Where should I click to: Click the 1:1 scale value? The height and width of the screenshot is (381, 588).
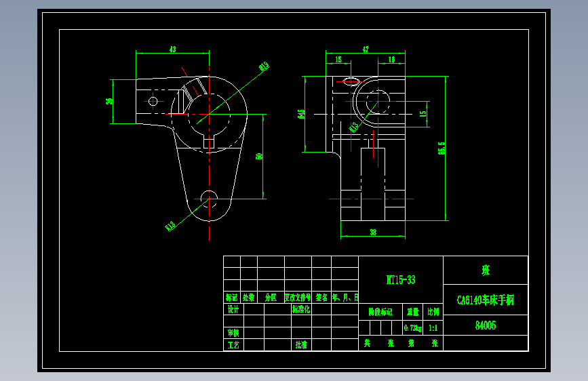pos(433,328)
